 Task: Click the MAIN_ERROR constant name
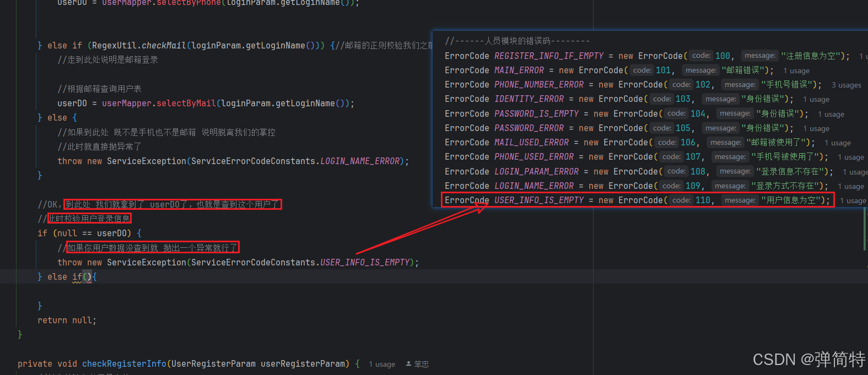(519, 70)
